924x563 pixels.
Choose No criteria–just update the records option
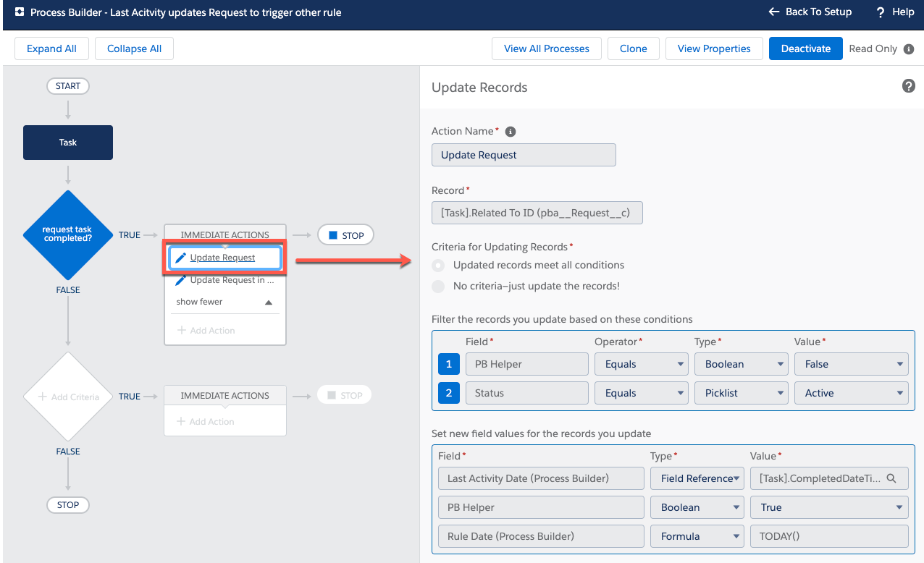pyautogui.click(x=437, y=285)
